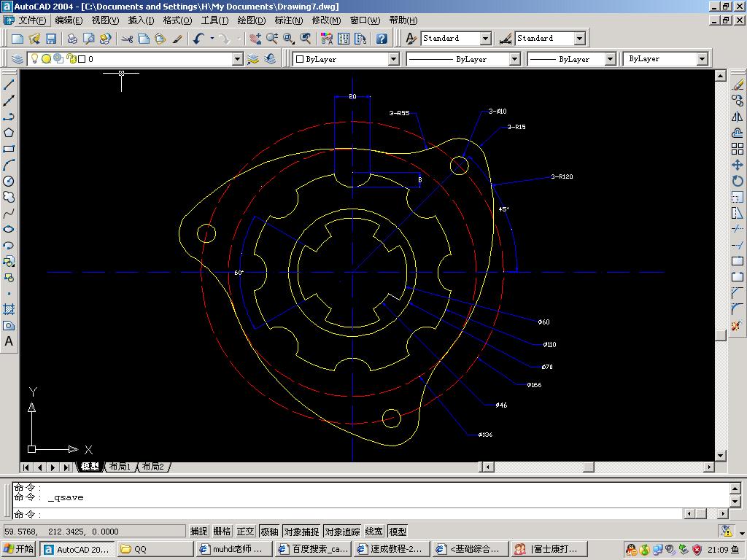Open the 绘图(D) menu

pyautogui.click(x=251, y=20)
